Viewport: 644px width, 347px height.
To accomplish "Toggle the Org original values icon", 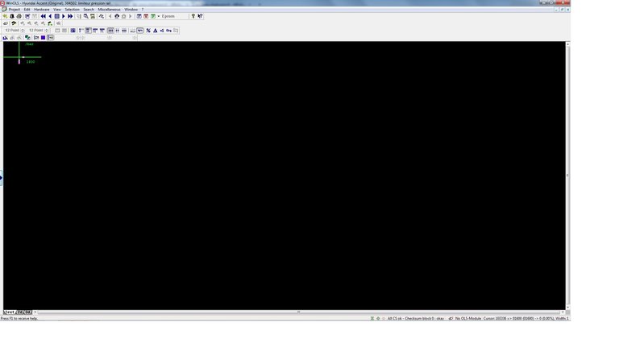I will [x=168, y=31].
